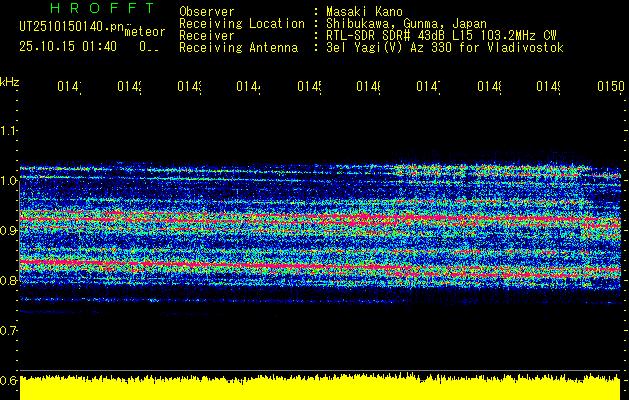
Task: Click the kHz axis unit label
Action: point(9,80)
